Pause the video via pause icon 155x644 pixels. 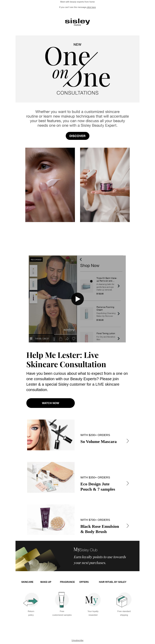coord(31,339)
